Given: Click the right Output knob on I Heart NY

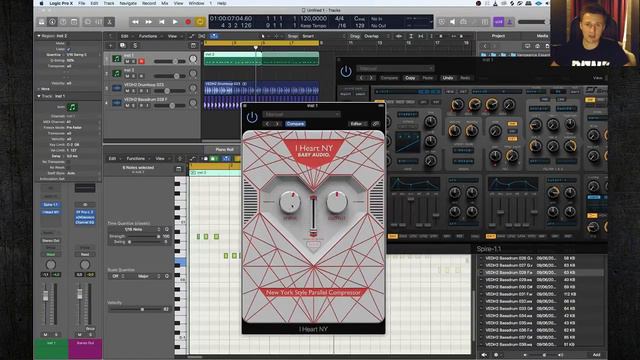Looking at the screenshot, I should tap(337, 202).
